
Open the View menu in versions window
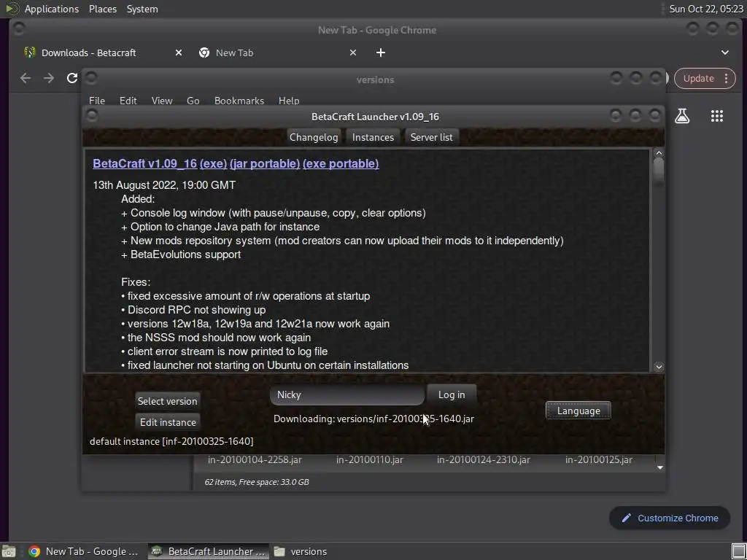click(161, 101)
